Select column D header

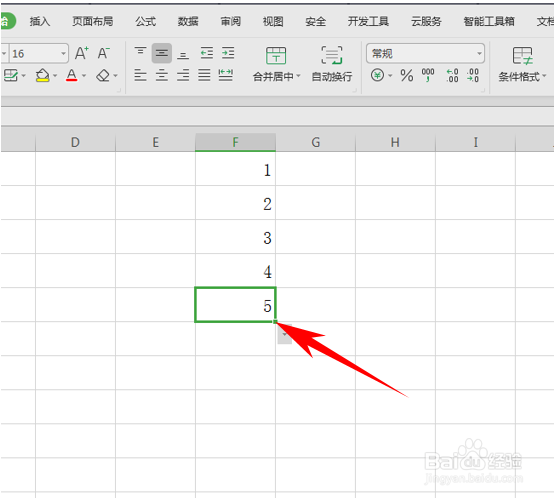coord(75,142)
